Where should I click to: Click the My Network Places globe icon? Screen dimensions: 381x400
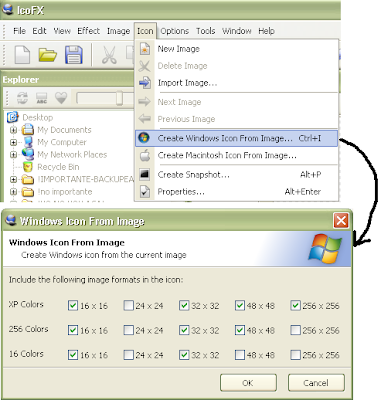(x=28, y=154)
